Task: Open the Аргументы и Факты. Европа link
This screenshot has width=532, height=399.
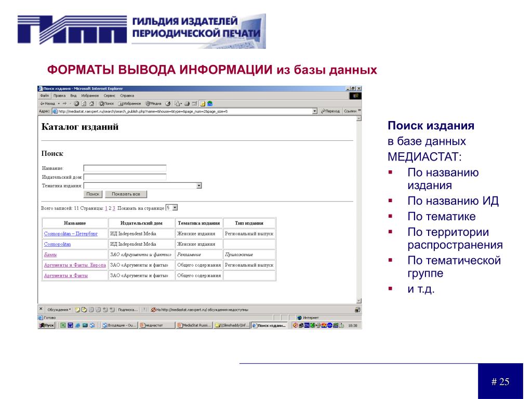Action: [75, 265]
